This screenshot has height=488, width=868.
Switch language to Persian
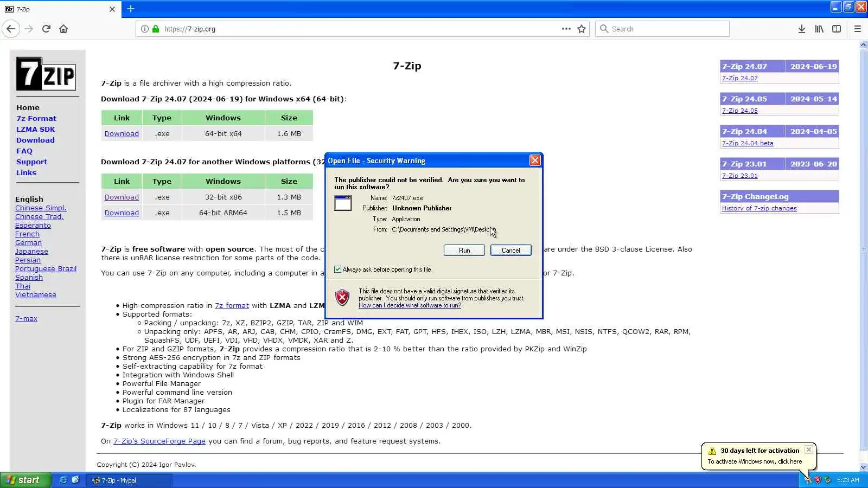tap(28, 260)
